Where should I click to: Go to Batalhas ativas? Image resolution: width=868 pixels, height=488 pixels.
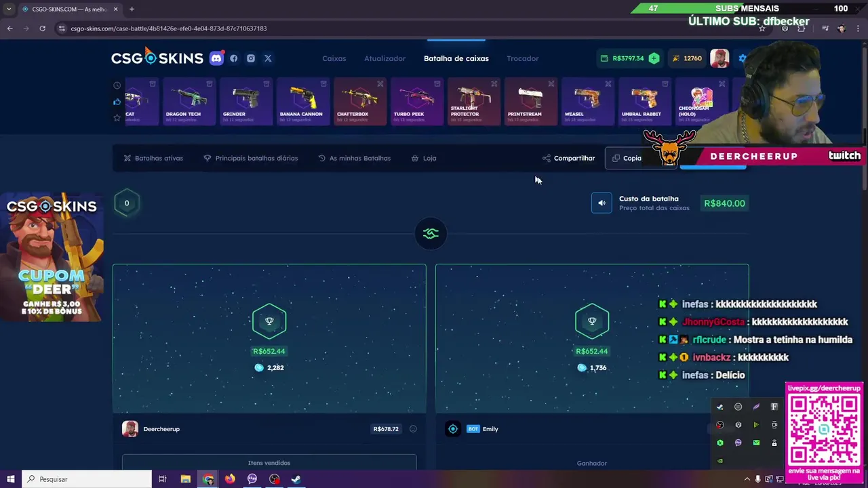(153, 158)
